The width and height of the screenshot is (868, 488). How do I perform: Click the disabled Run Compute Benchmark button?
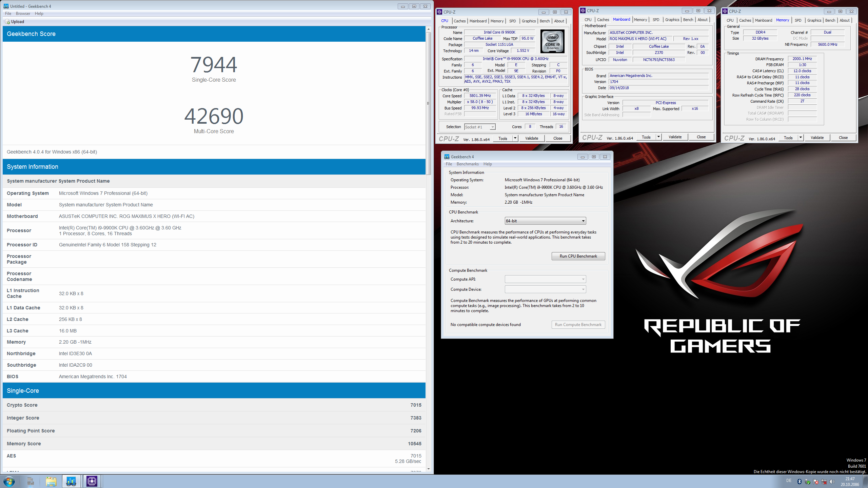578,325
